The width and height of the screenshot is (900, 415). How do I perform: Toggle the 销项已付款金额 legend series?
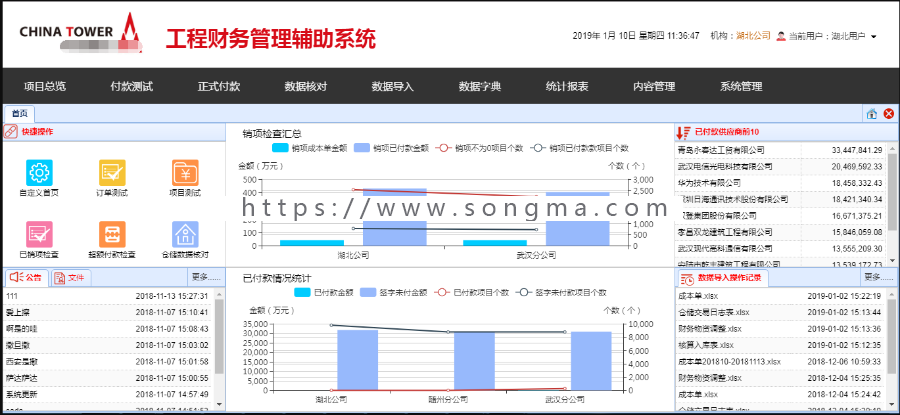(391, 148)
